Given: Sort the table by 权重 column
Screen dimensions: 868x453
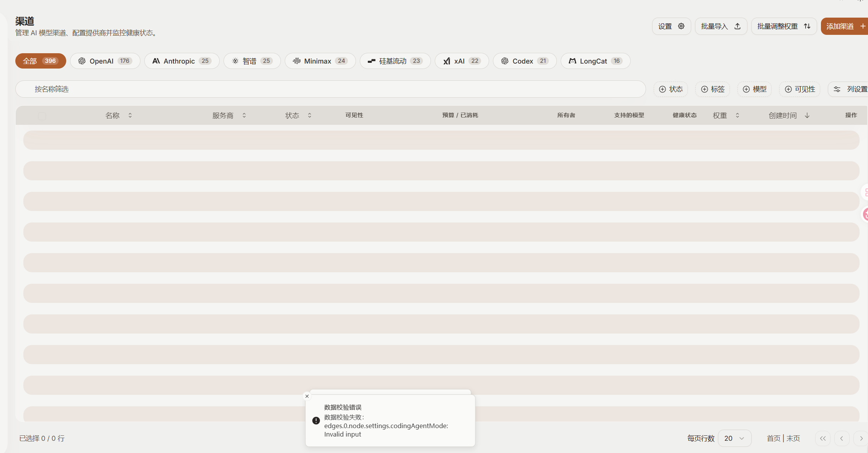Looking at the screenshot, I should (726, 116).
